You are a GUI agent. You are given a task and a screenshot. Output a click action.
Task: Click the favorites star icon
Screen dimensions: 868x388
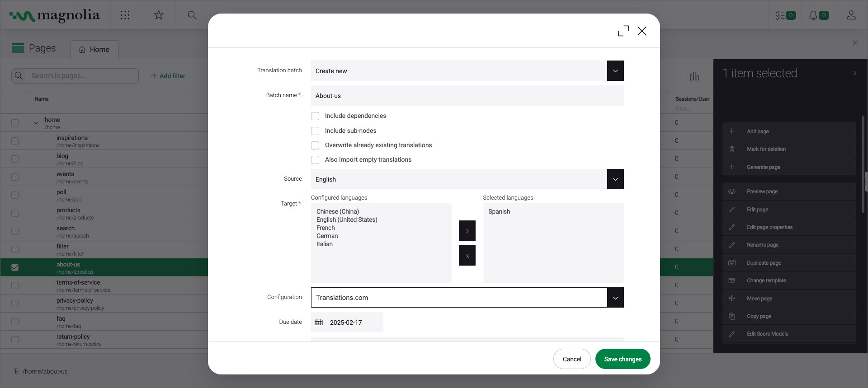click(x=159, y=15)
